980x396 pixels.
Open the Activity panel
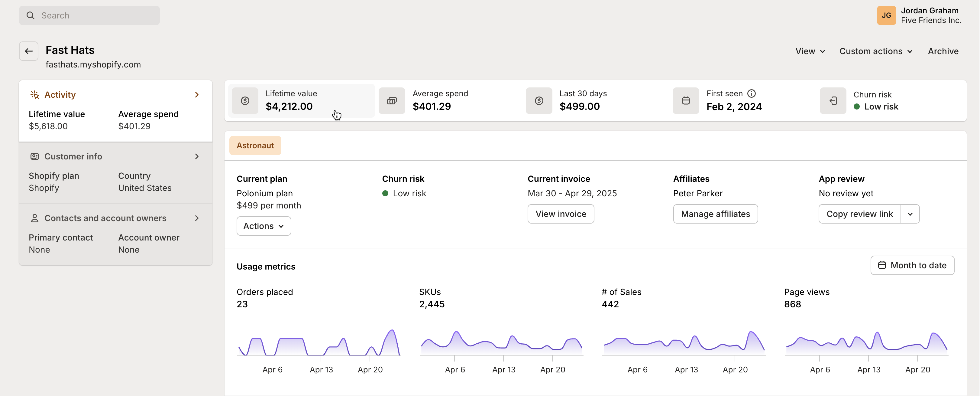pos(197,94)
